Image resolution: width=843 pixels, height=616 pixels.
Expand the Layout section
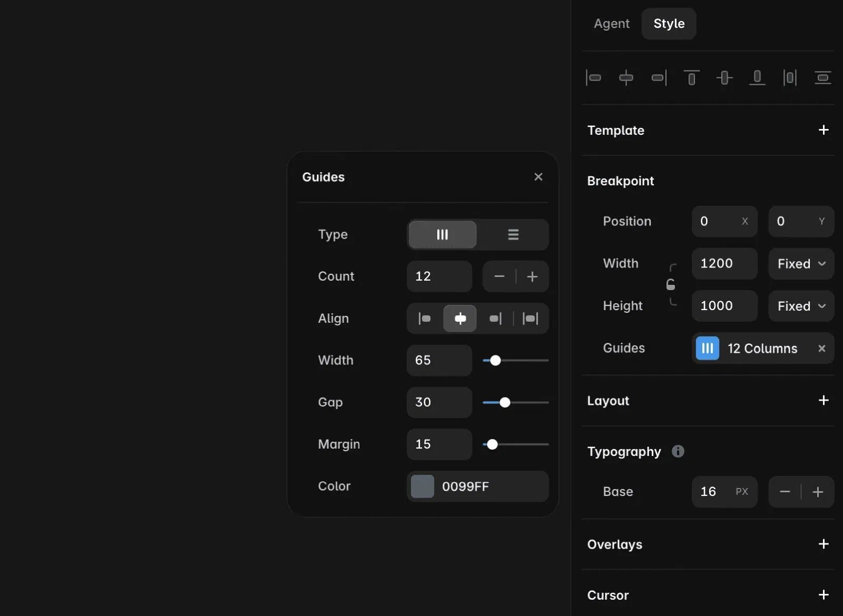pyautogui.click(x=824, y=401)
